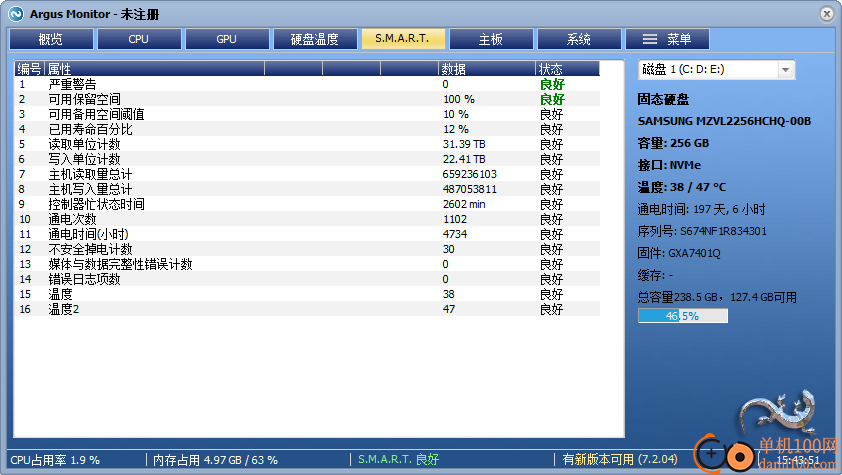Click the 659236103 data value
842x475 pixels.
(470, 174)
